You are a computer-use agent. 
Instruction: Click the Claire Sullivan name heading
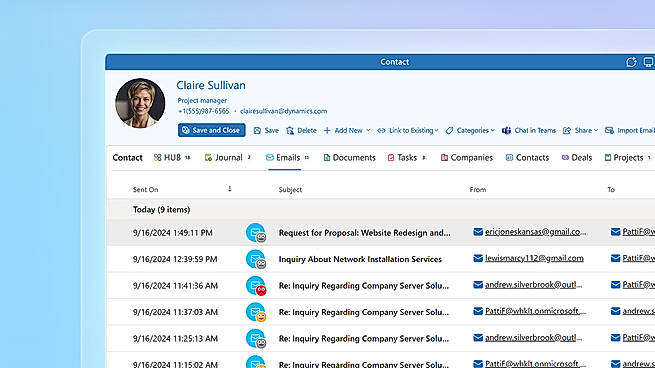pyautogui.click(x=211, y=85)
